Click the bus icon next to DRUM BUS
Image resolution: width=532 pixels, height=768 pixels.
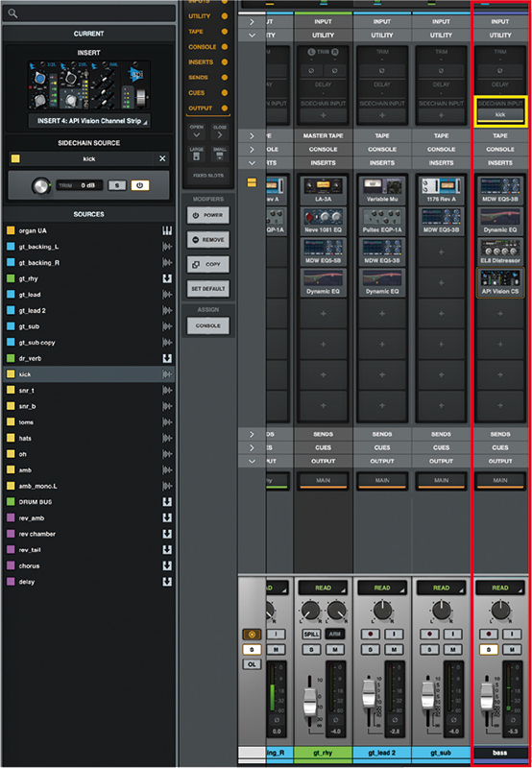point(167,502)
